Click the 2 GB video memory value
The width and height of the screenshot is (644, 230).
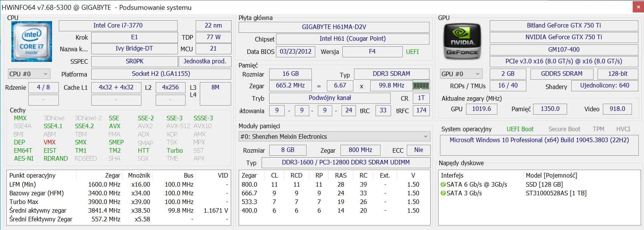pyautogui.click(x=508, y=74)
